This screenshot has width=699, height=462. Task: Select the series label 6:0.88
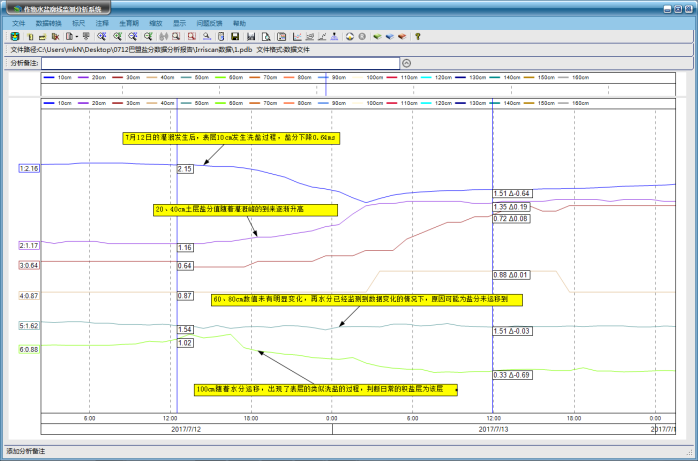(x=29, y=349)
